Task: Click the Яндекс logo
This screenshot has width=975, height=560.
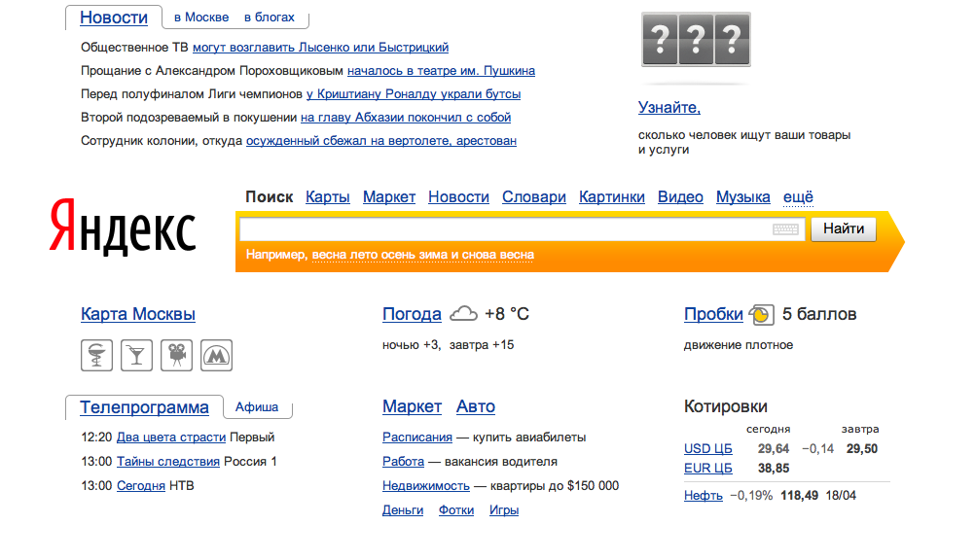Action: (123, 227)
